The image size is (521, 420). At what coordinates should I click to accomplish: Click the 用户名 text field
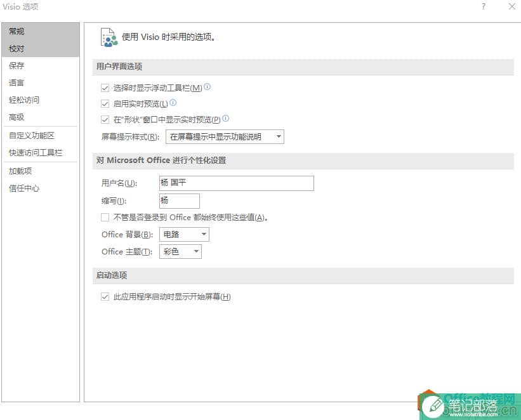point(237,183)
